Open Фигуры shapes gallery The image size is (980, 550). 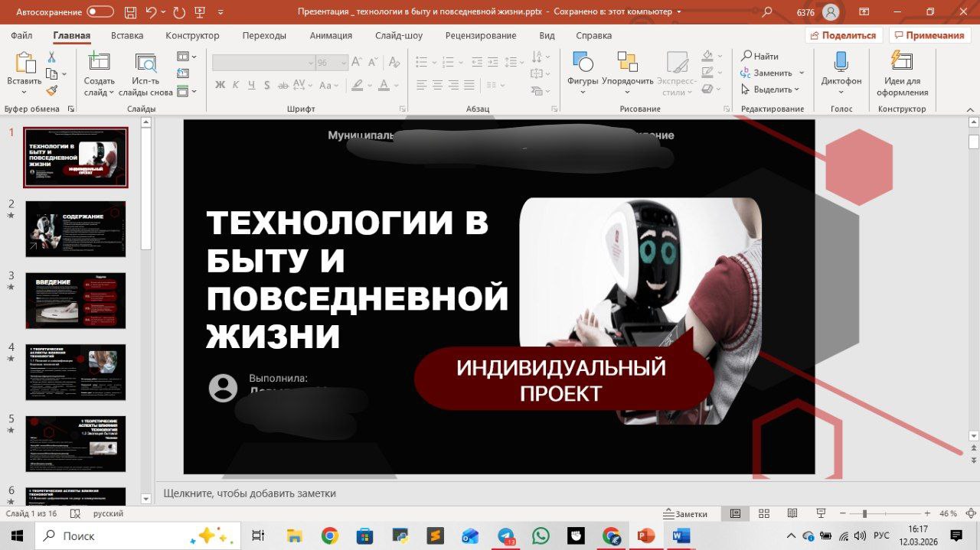(x=583, y=74)
